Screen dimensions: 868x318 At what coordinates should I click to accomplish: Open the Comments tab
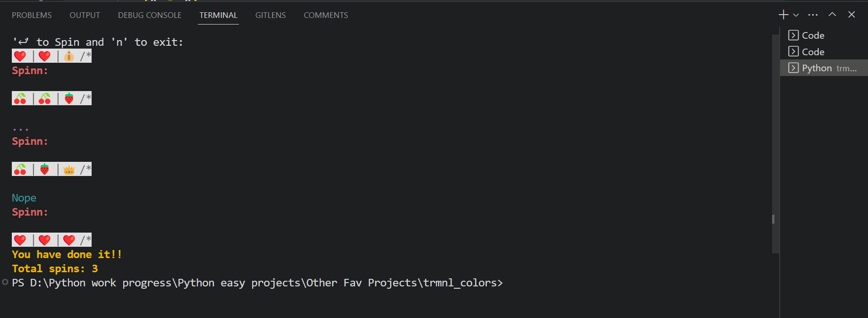coord(326,15)
